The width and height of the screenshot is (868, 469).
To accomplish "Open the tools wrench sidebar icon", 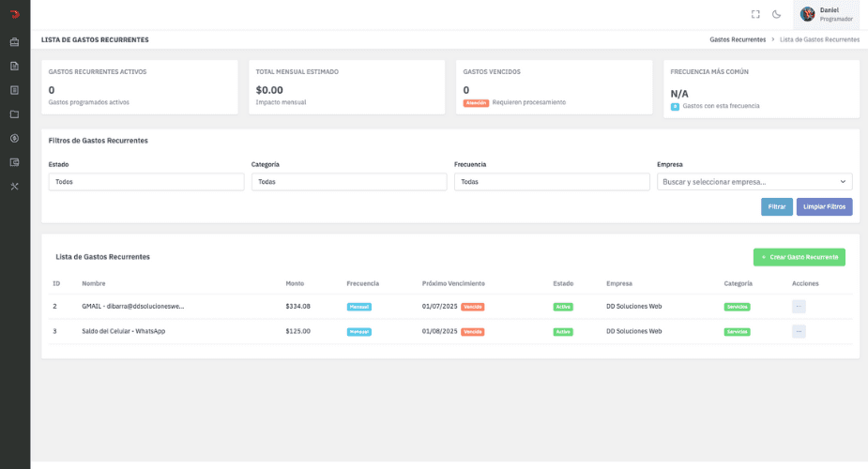I will [14, 186].
